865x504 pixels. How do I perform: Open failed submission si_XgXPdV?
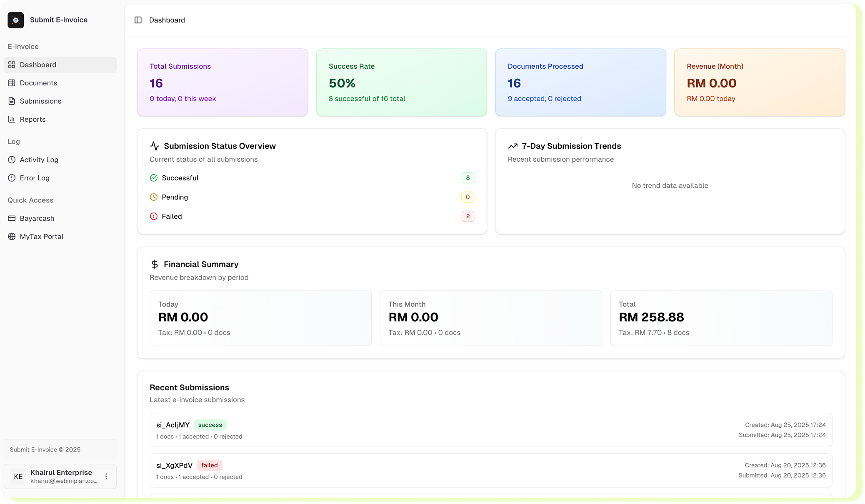point(490,470)
